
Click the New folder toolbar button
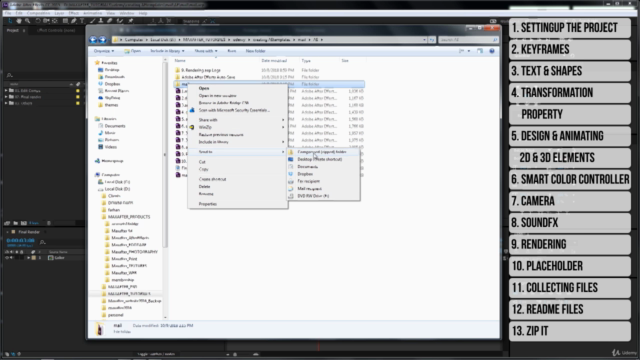(256, 51)
